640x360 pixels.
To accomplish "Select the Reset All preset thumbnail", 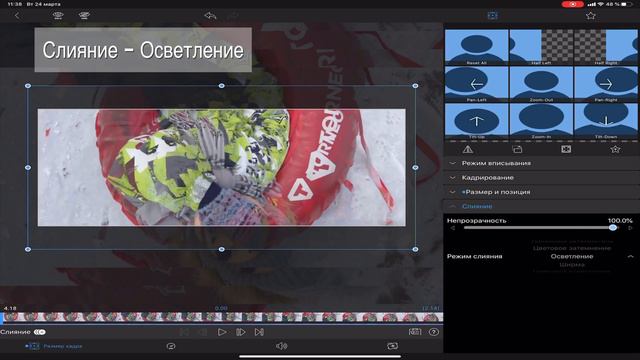I will tap(476, 47).
